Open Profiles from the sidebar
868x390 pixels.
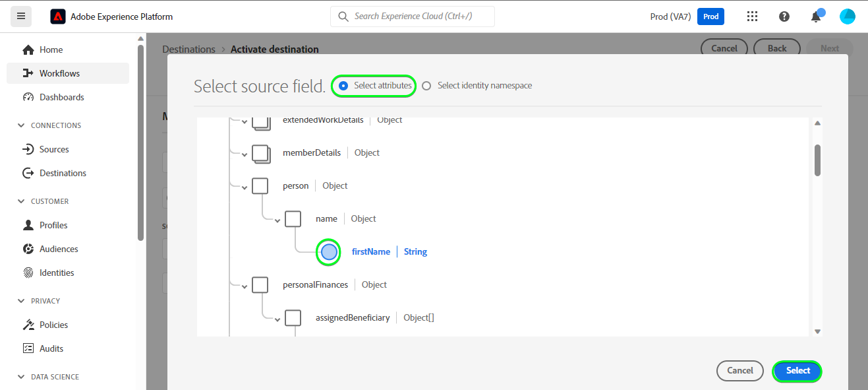pyautogui.click(x=53, y=225)
